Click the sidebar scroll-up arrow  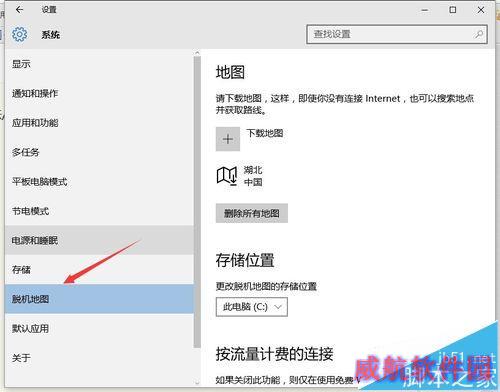click(x=197, y=53)
